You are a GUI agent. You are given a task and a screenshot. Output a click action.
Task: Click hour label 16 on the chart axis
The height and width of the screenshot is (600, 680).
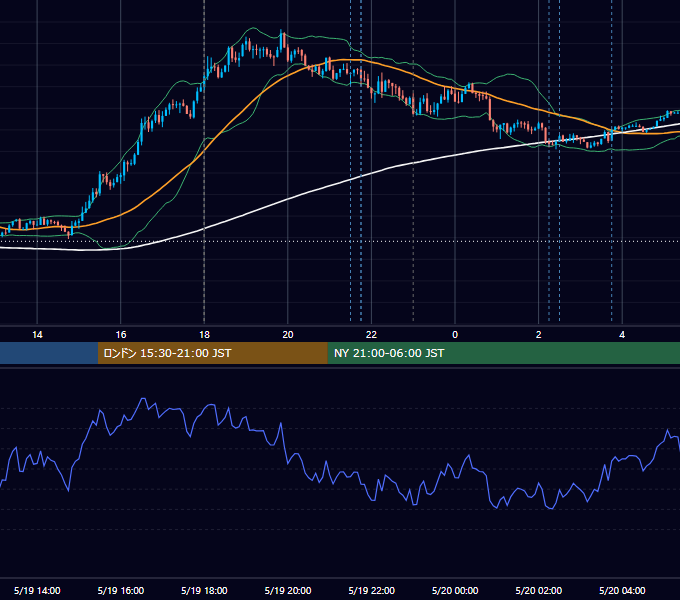(121, 335)
